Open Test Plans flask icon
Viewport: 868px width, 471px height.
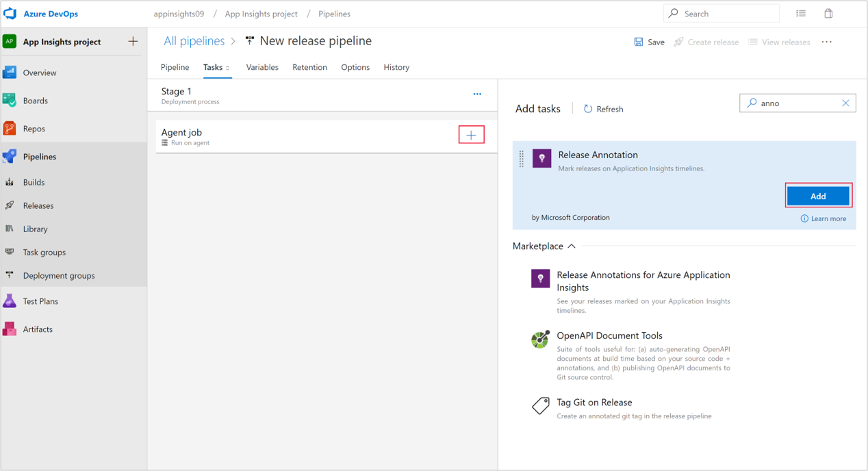pos(10,301)
